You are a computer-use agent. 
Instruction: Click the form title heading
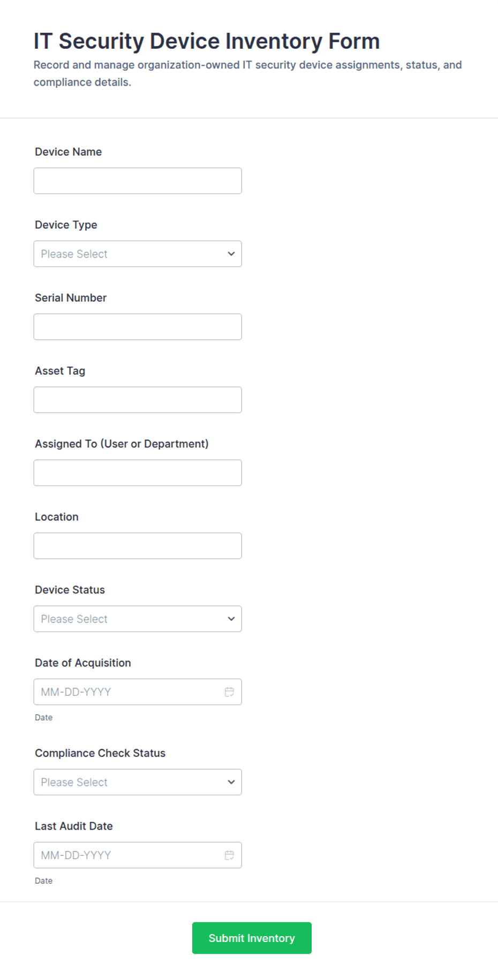(x=207, y=41)
